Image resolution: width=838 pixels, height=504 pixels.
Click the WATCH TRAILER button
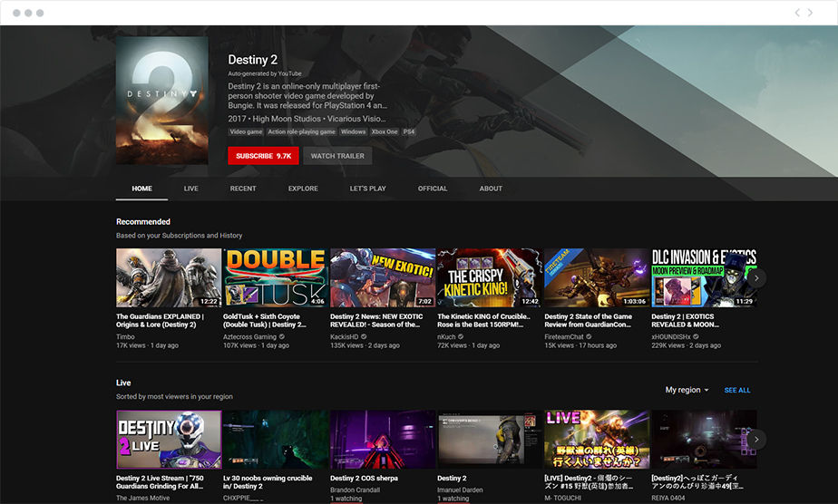(337, 156)
